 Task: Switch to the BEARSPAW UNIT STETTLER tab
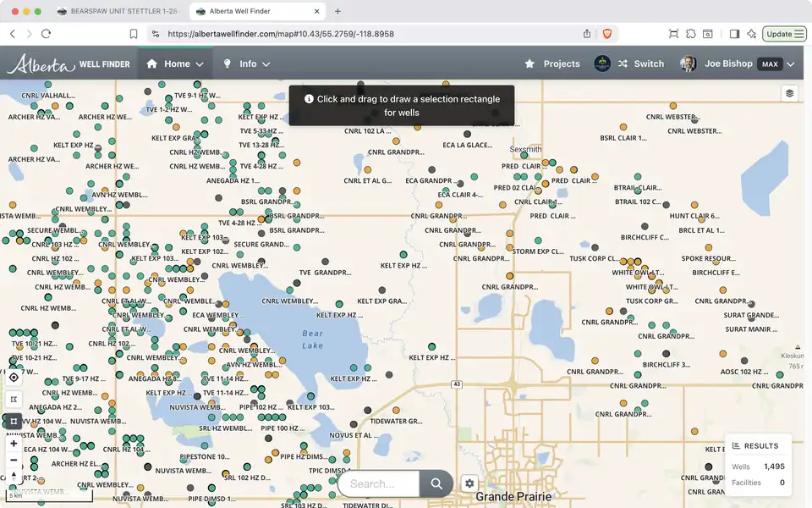(117, 11)
